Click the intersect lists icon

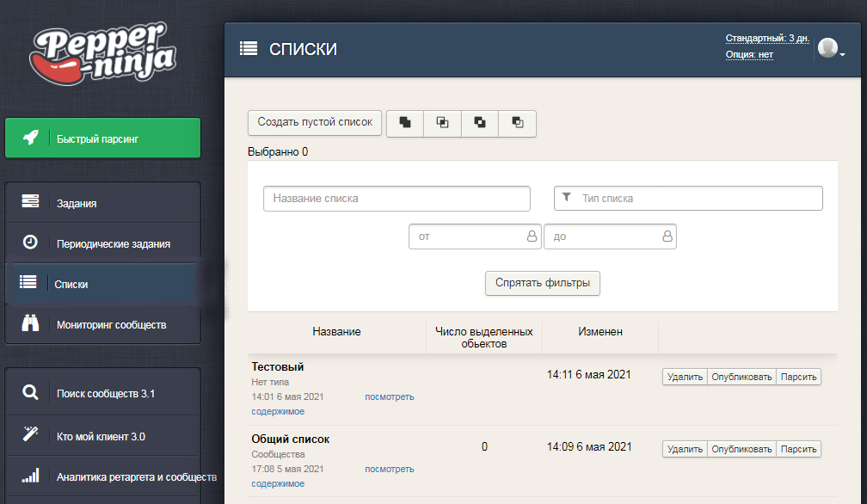pyautogui.click(x=442, y=123)
